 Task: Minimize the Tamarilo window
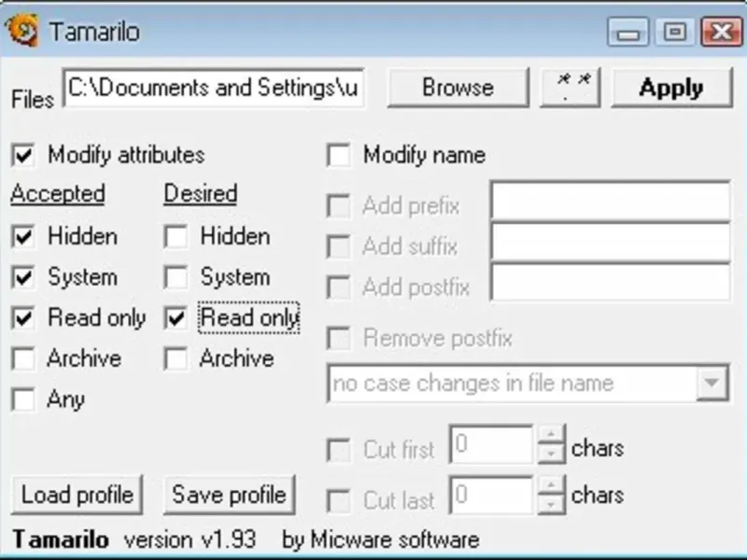628,32
